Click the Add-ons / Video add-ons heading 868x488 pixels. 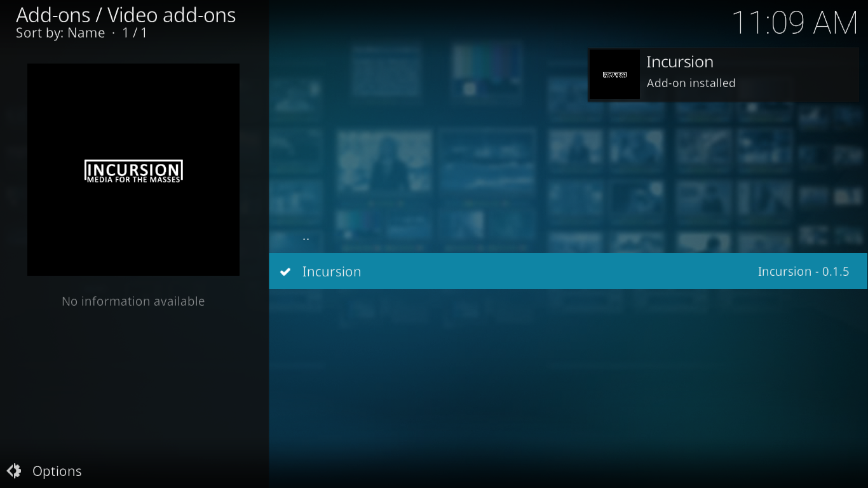pos(126,15)
